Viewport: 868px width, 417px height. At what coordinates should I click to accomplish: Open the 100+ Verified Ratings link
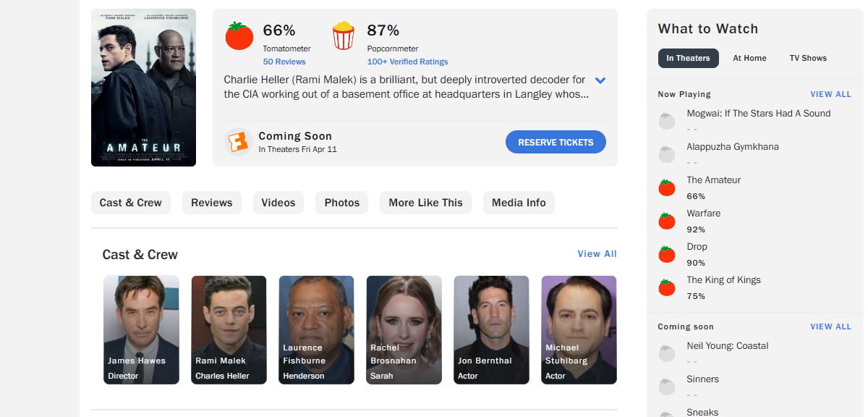coord(407,62)
